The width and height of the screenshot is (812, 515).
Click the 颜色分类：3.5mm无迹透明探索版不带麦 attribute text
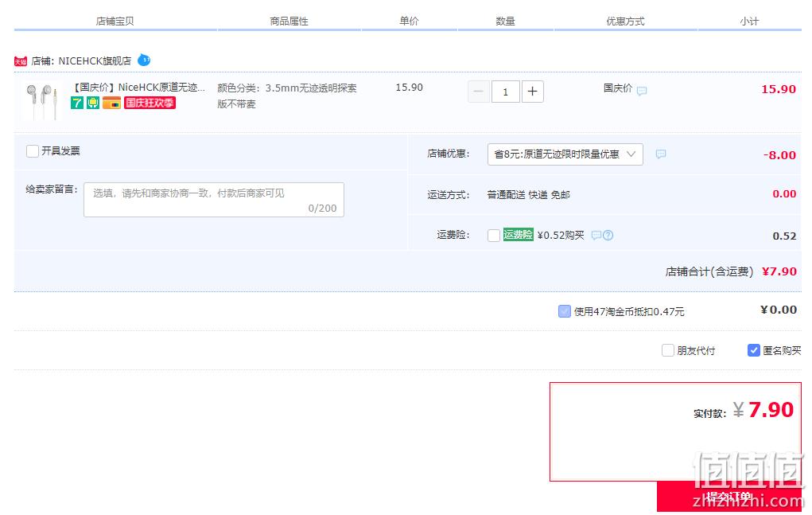tap(287, 96)
